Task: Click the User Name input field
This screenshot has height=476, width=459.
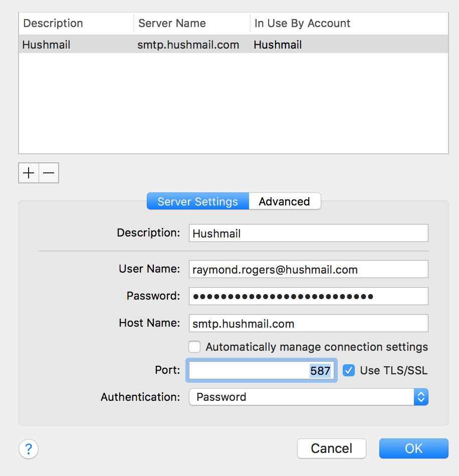Action: 308,270
